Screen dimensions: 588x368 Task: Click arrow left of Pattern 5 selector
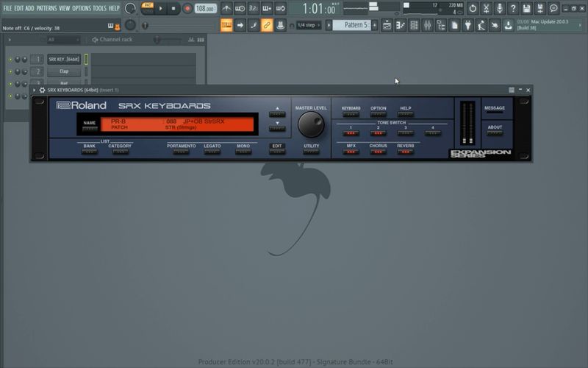point(329,25)
